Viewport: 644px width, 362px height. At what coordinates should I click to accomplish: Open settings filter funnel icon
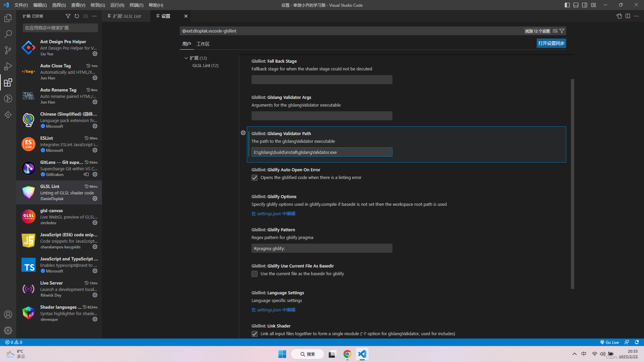coord(562,31)
